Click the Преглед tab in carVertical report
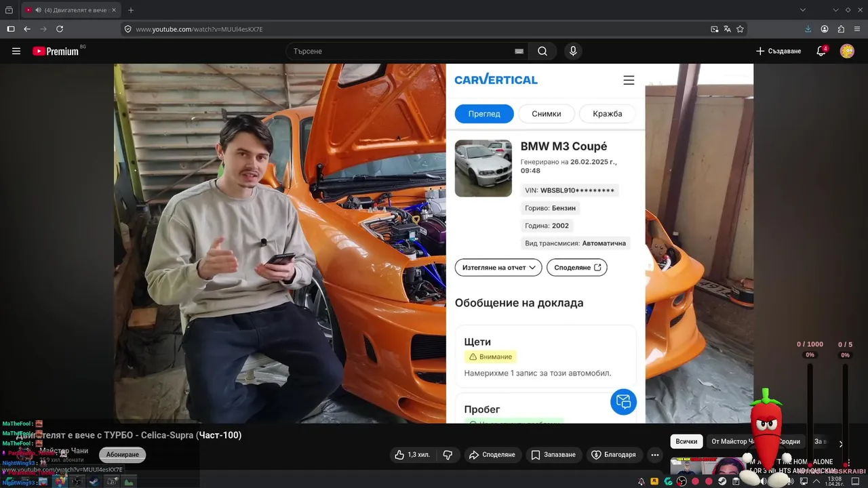The image size is (868, 488). pyautogui.click(x=484, y=114)
